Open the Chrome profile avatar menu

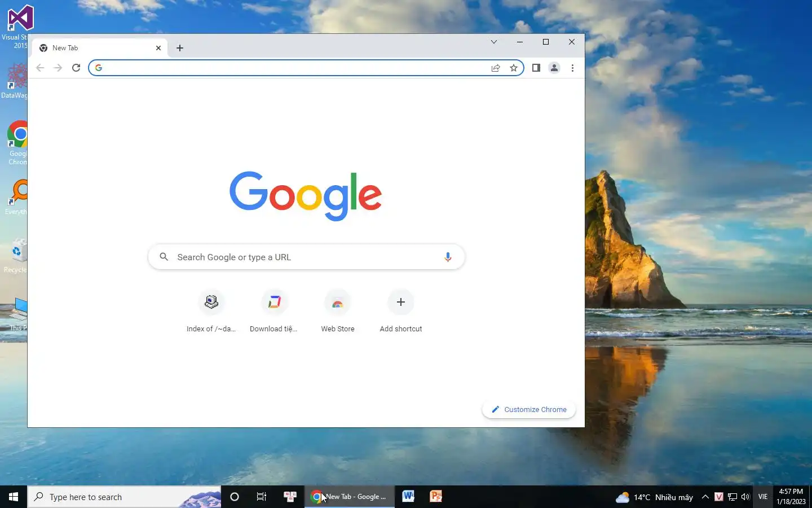tap(554, 68)
